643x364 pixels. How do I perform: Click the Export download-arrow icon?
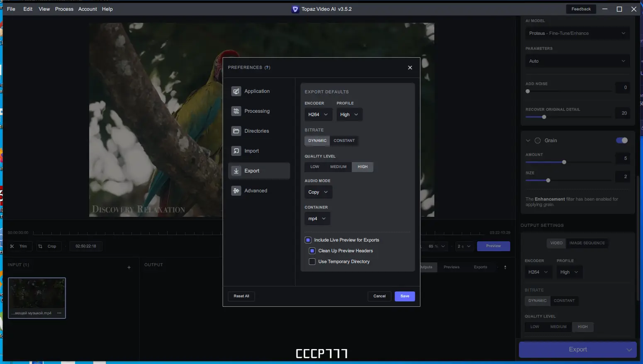pos(236,171)
